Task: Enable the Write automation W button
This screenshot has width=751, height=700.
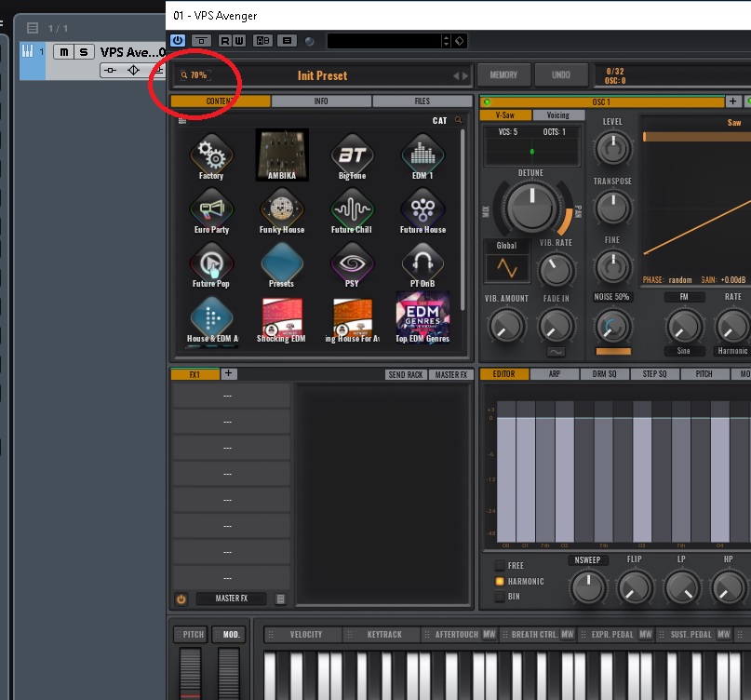Action: pyautogui.click(x=239, y=41)
